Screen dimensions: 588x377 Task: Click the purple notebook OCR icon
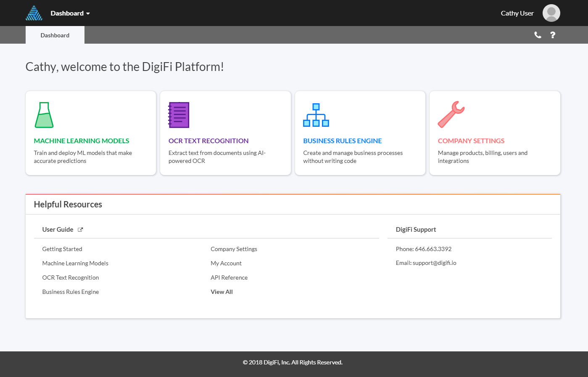[x=179, y=115]
